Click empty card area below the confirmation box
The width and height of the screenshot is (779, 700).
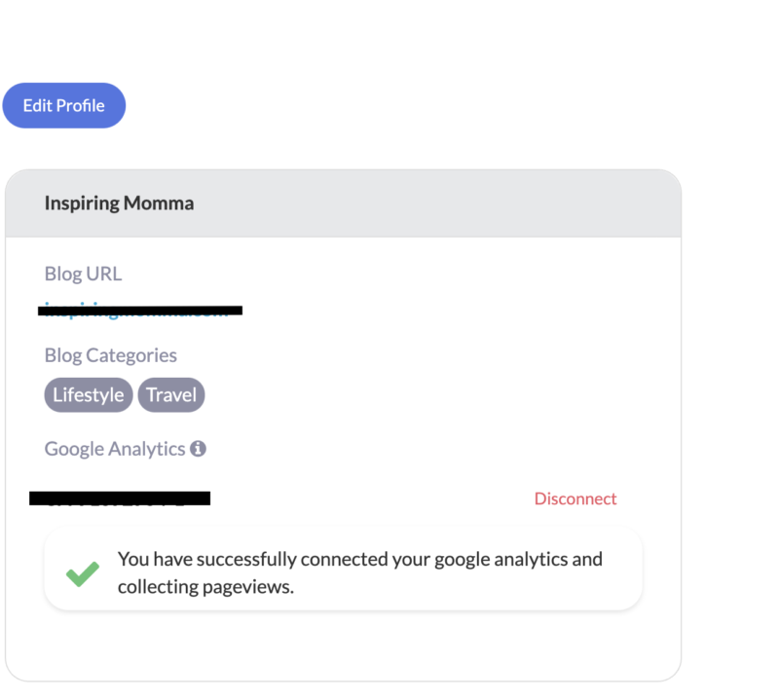[344, 645]
